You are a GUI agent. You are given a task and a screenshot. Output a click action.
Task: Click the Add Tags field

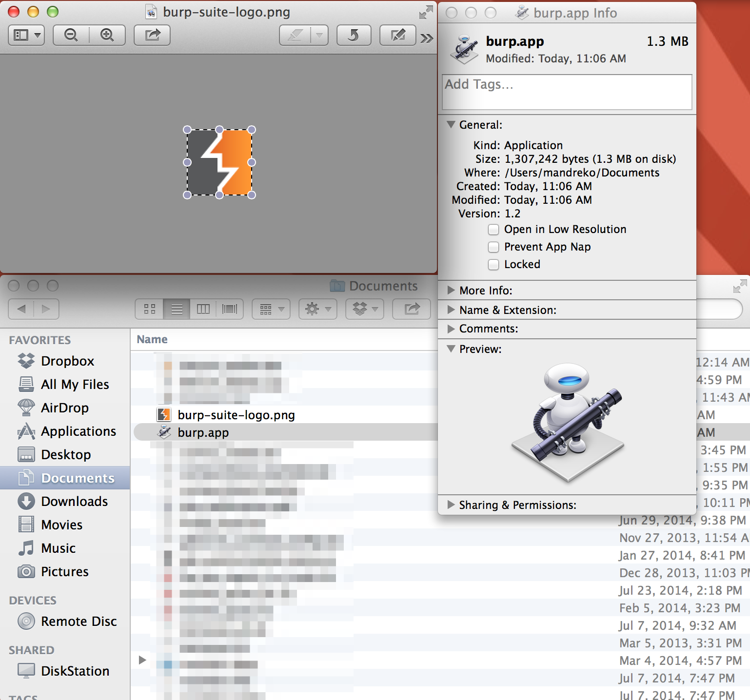point(567,92)
